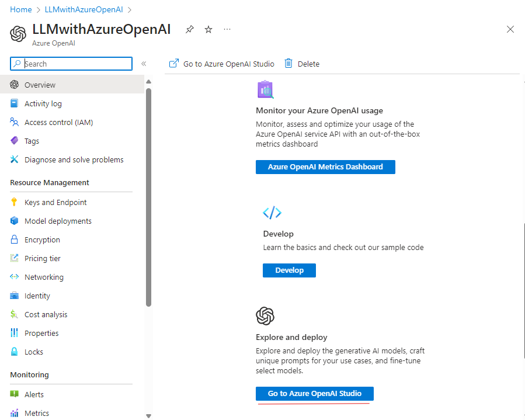Open the more options ellipsis next to title
This screenshot has width=525, height=420.
click(227, 29)
